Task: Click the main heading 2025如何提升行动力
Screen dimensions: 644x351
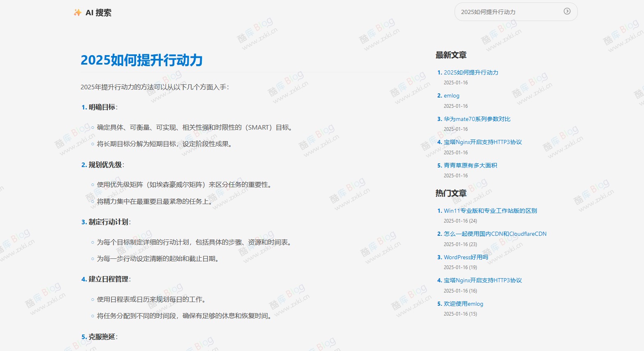Action: pyautogui.click(x=142, y=60)
